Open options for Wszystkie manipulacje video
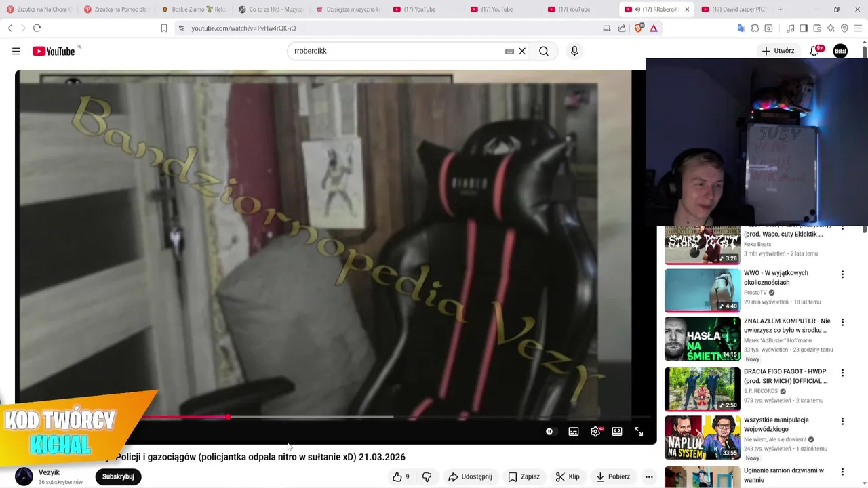This screenshot has width=868, height=488. click(843, 421)
